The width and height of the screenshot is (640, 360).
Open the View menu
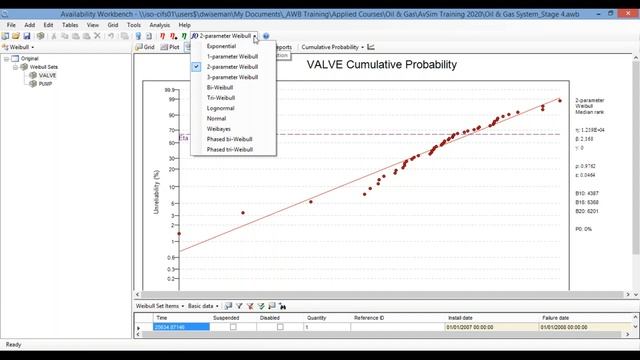pos(93,25)
